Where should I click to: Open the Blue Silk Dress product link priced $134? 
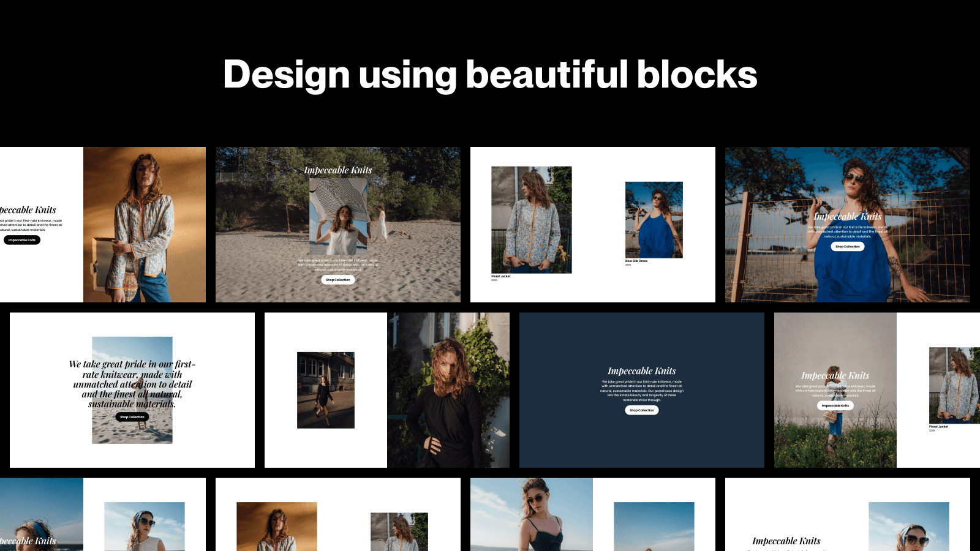click(x=637, y=260)
